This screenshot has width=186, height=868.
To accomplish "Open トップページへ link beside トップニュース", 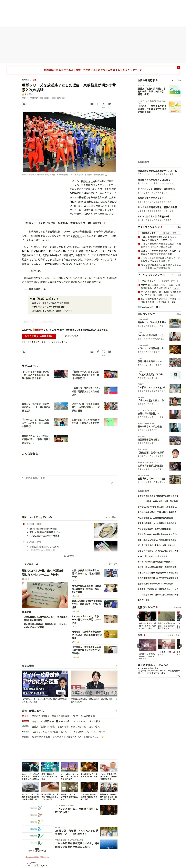I will coord(111,564).
